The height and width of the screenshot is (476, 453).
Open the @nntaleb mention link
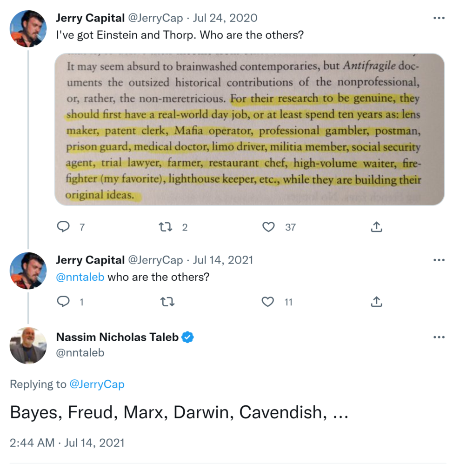tap(80, 277)
